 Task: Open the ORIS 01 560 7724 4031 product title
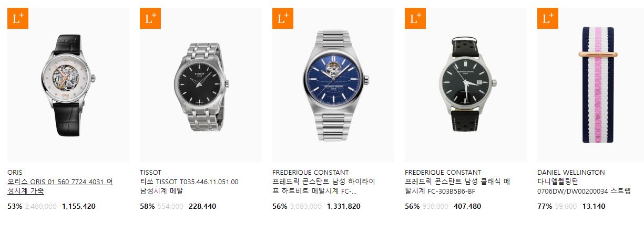click(x=60, y=186)
